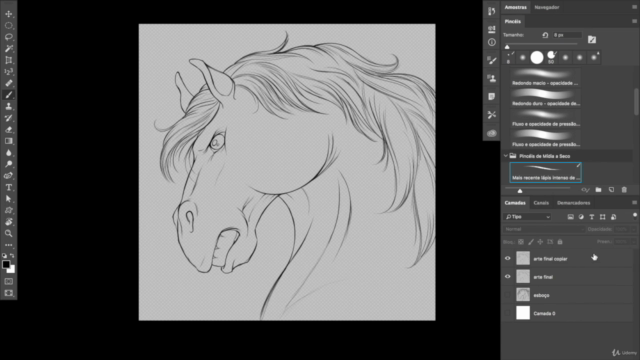Select the Crop tool
640x360 pixels.
coord(9,60)
